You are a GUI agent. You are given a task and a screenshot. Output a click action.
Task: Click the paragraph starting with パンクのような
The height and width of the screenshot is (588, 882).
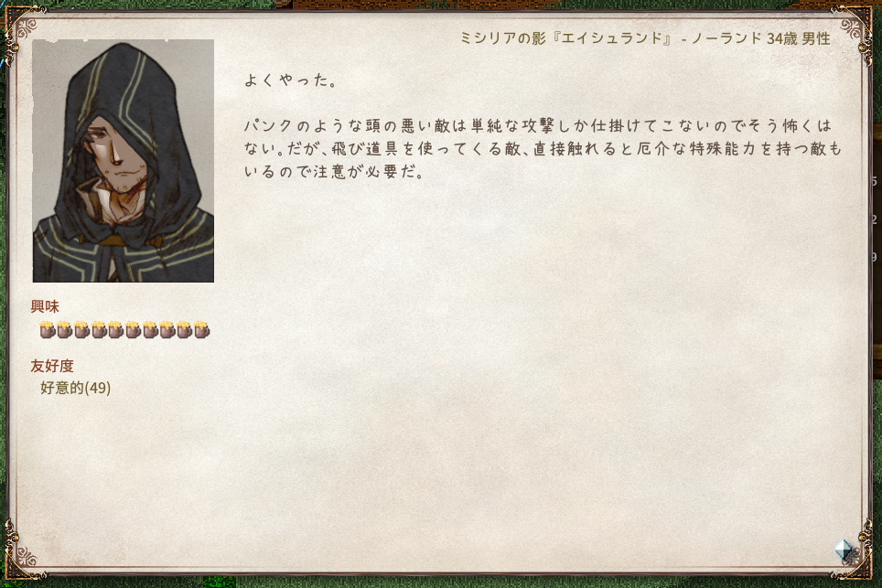tap(543, 148)
